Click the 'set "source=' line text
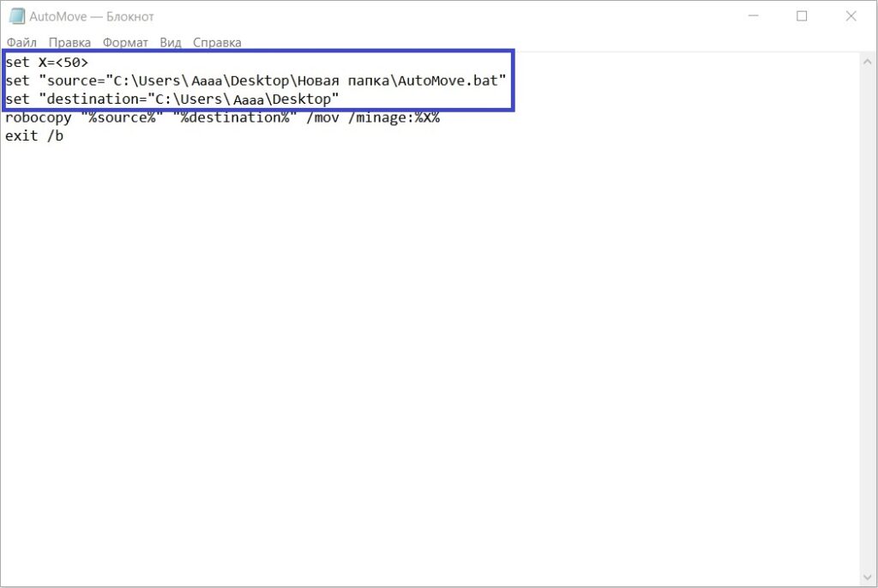 pyautogui.click(x=256, y=81)
